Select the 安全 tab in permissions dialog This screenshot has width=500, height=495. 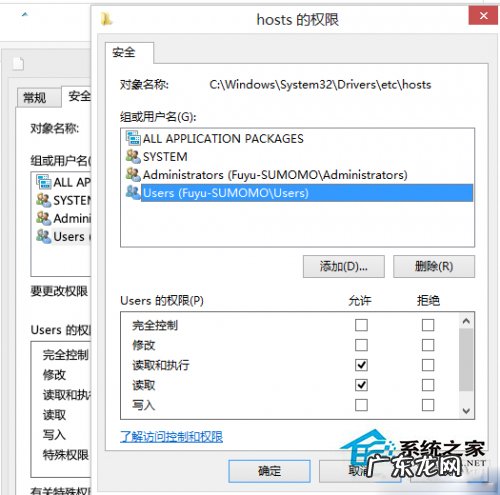(129, 53)
